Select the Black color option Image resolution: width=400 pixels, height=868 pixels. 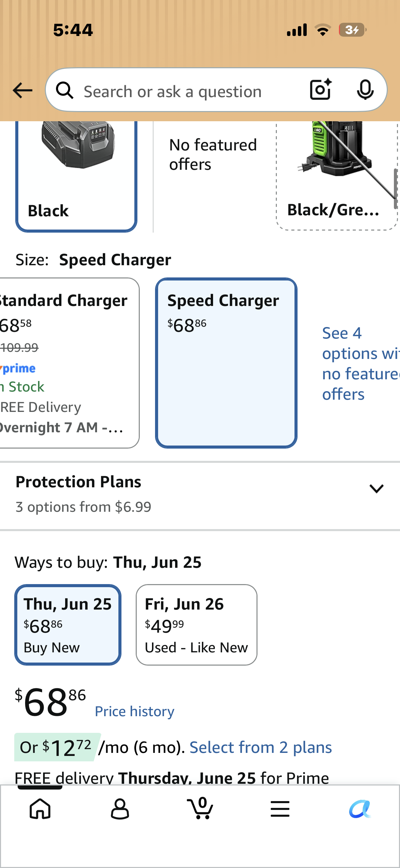pos(76,176)
